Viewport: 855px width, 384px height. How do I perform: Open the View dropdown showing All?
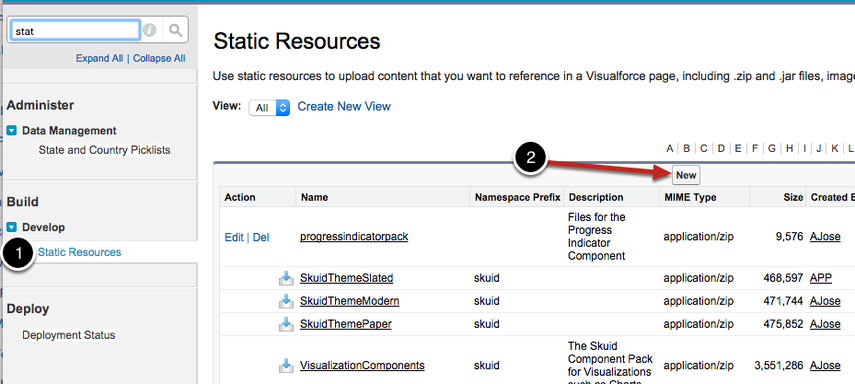tap(269, 107)
